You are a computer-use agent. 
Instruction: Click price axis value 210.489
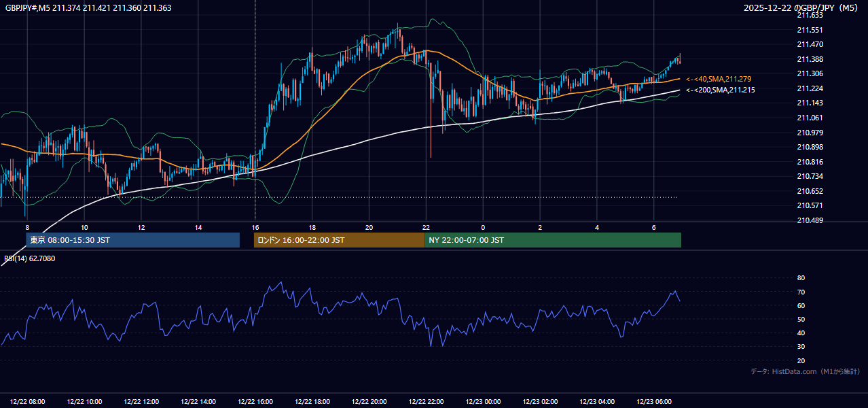[810, 220]
